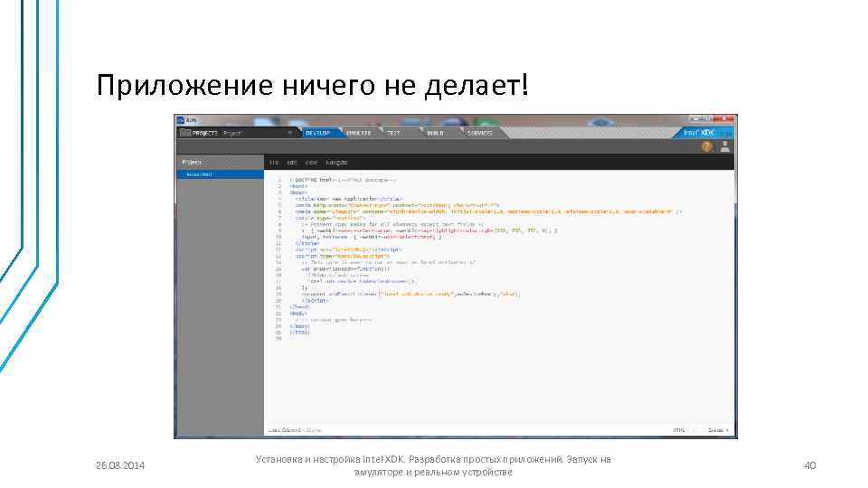The height and width of the screenshot is (488, 868).
Task: Click the date 26.08.2014 in footer
Action: tap(120, 465)
